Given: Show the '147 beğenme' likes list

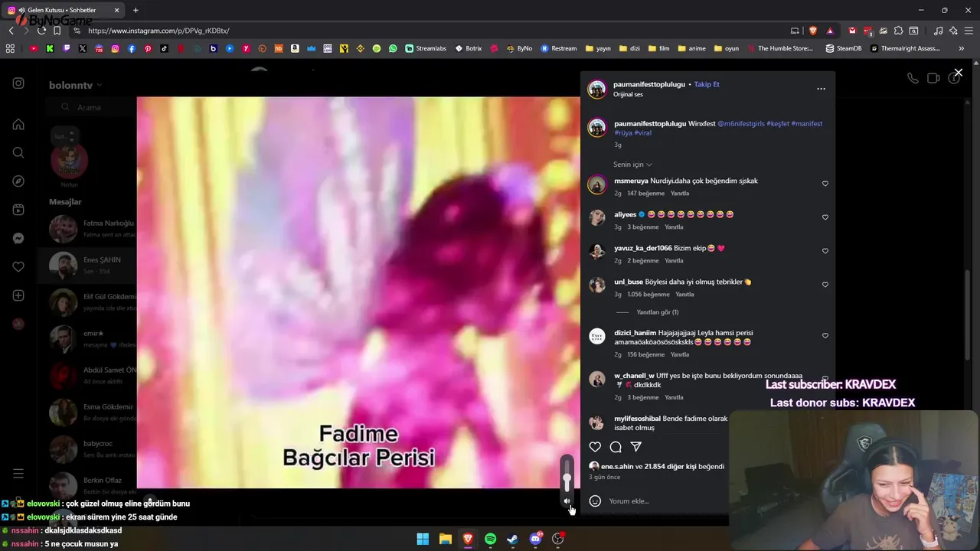Looking at the screenshot, I should [x=646, y=194].
